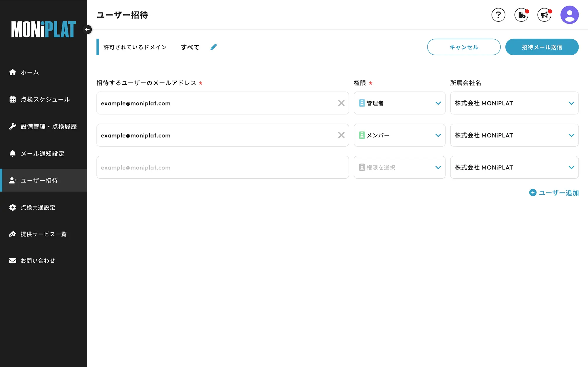The width and height of the screenshot is (588, 367).
Task: Open the ホーム sidebar icon
Action: pyautogui.click(x=13, y=72)
